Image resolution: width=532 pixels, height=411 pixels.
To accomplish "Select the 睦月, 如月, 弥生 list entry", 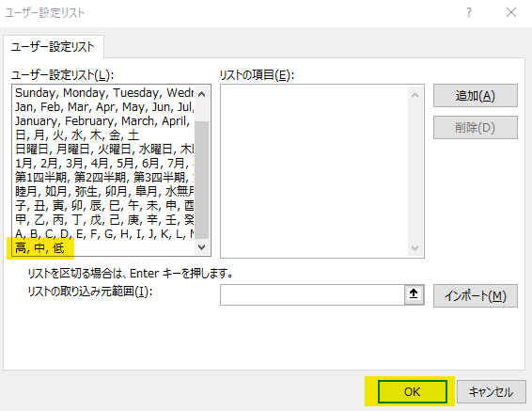I will coord(104,192).
